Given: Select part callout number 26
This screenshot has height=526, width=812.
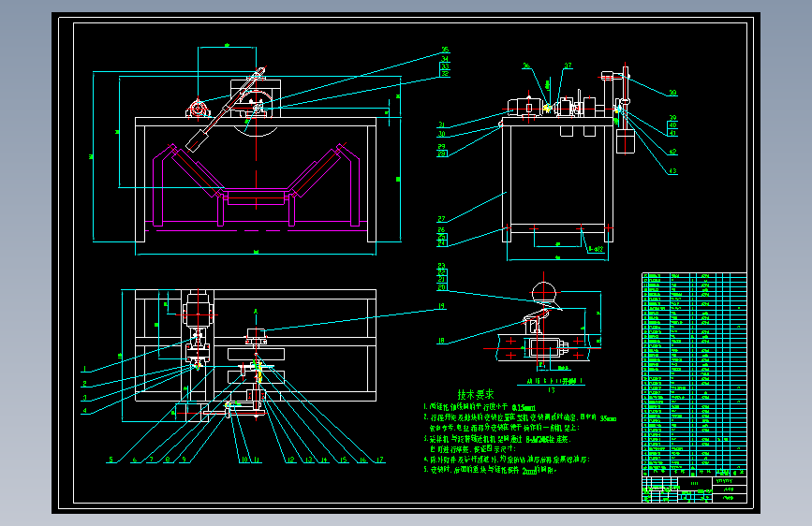Looking at the screenshot, I should 442,230.
